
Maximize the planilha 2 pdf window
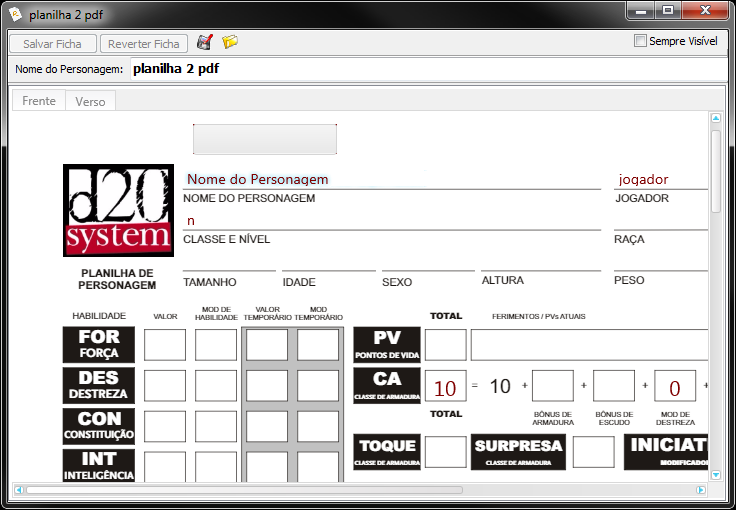(x=667, y=11)
